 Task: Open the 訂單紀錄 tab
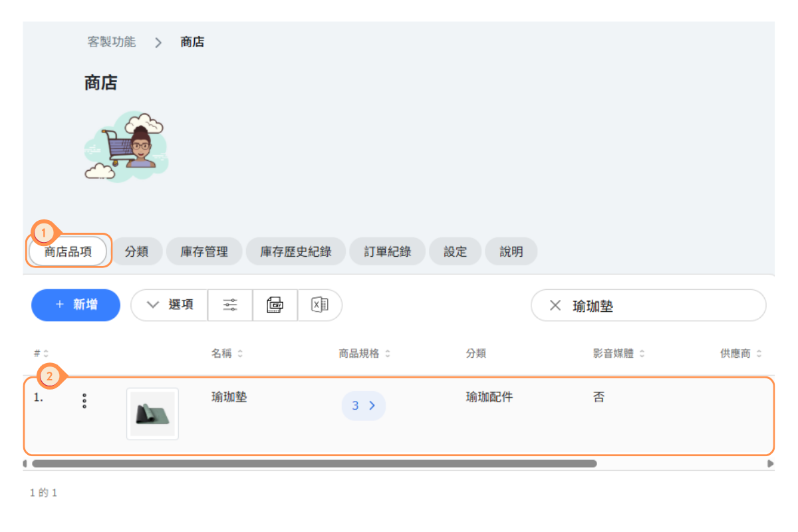pyautogui.click(x=388, y=252)
